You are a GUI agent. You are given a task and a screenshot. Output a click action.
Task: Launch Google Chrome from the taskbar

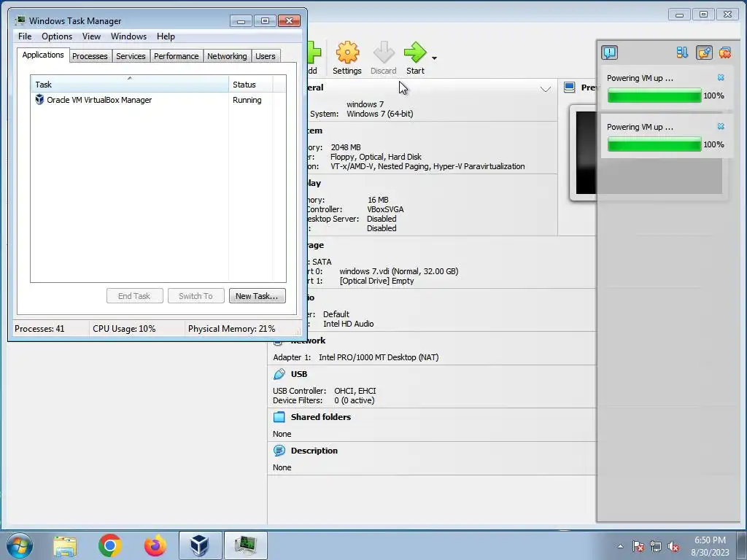110,545
